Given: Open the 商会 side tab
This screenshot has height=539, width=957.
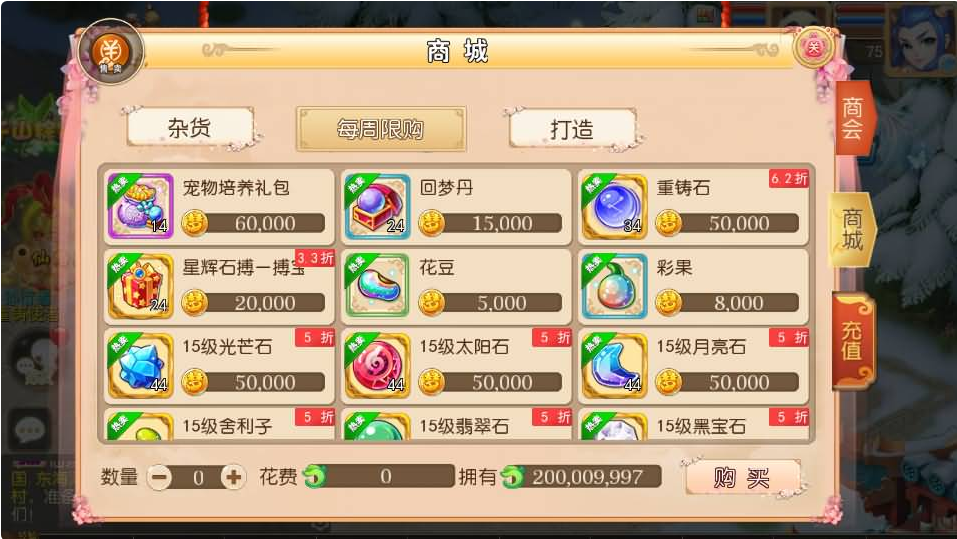Looking at the screenshot, I should [x=853, y=119].
